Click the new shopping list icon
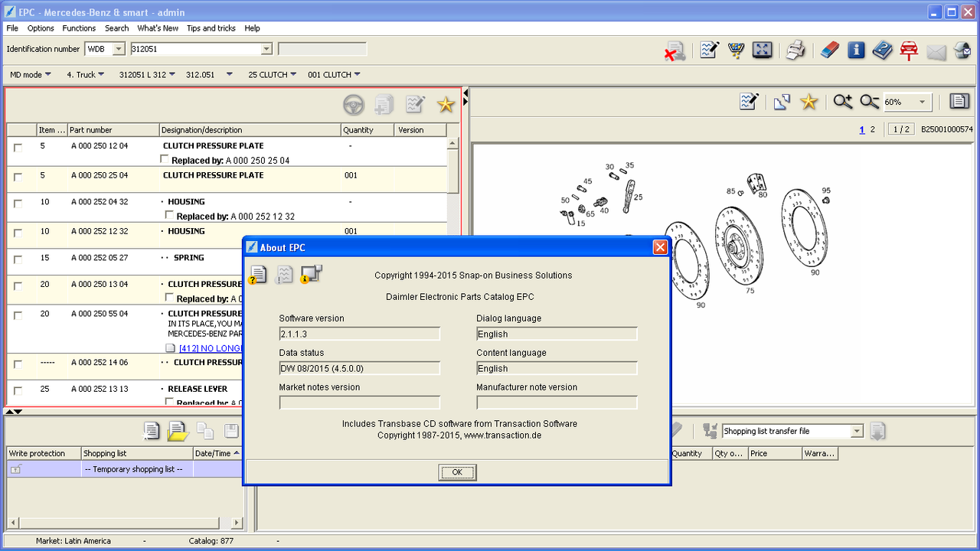980x551 pixels. (152, 431)
